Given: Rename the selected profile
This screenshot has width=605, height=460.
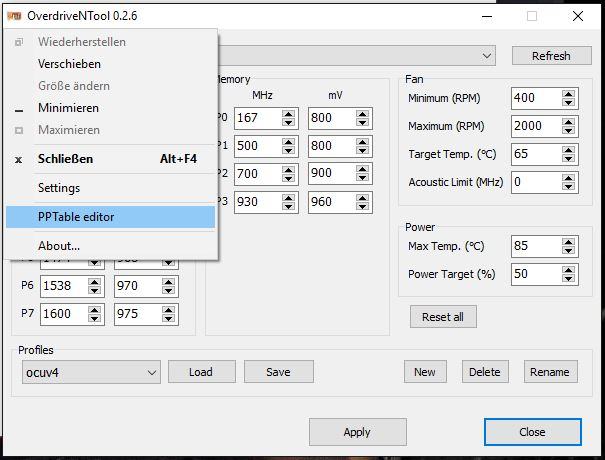Looking at the screenshot, I should (x=550, y=372).
